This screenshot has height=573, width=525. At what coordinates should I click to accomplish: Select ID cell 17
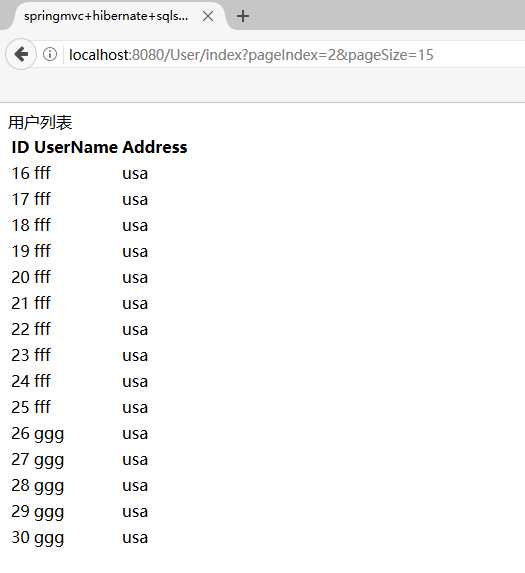(20, 199)
